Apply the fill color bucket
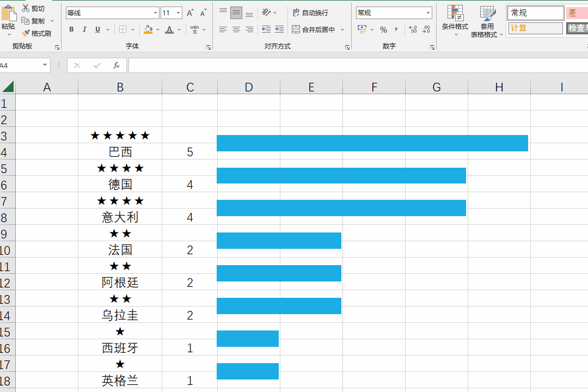588x392 pixels. 148,29
